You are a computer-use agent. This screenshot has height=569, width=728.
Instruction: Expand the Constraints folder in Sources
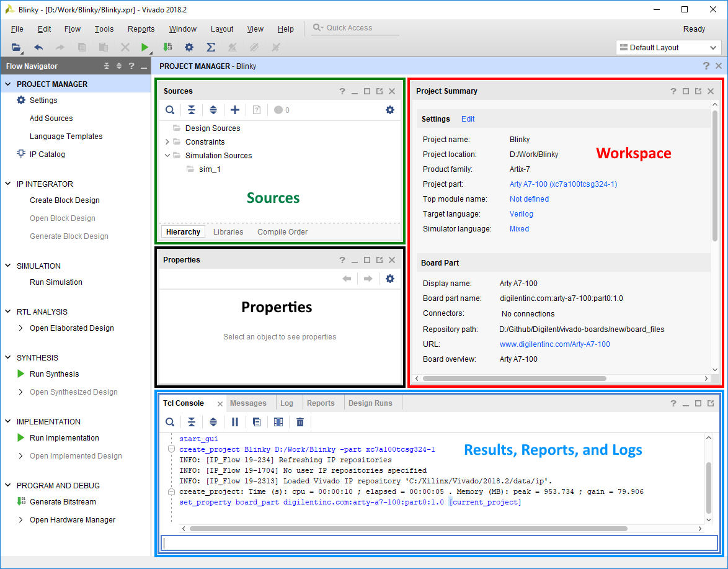point(167,142)
